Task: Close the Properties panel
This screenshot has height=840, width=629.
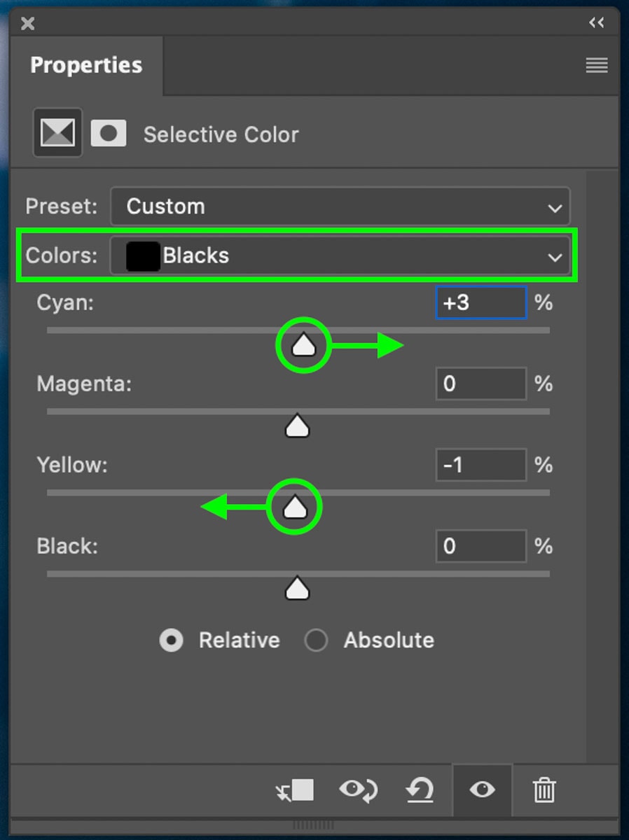Action: (27, 24)
